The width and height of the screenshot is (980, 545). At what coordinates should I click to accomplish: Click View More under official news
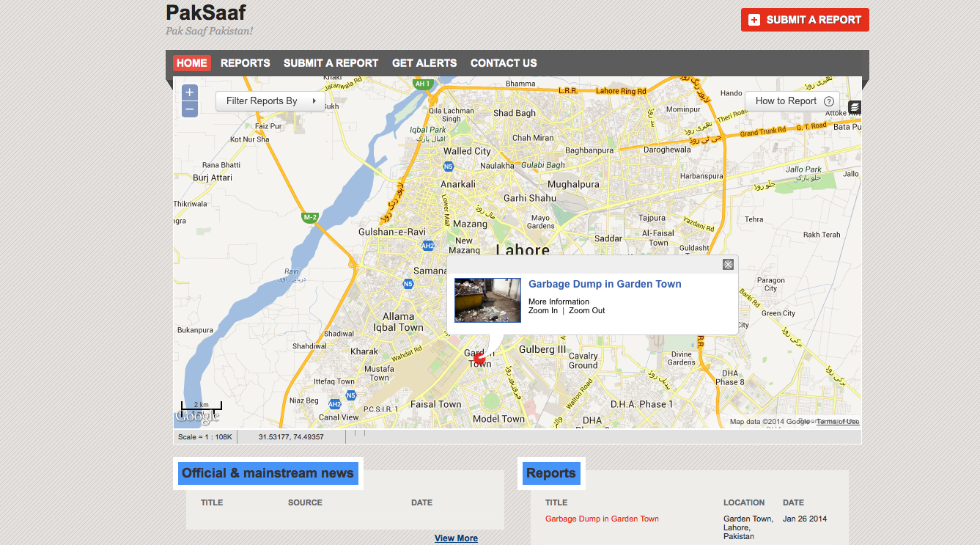point(456,538)
